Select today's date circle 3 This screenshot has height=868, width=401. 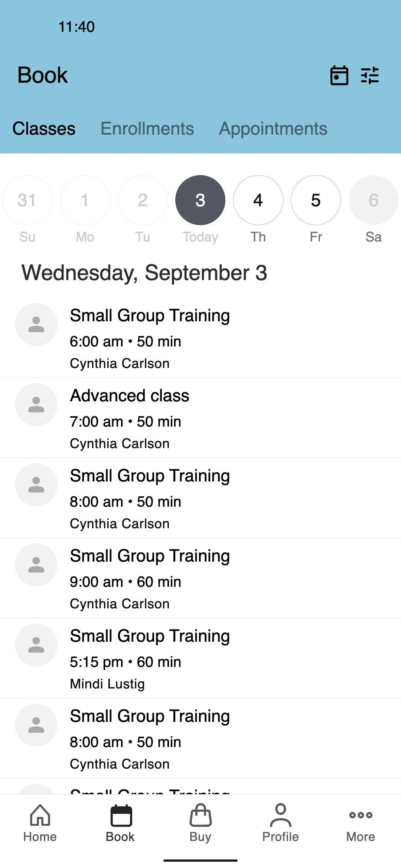[200, 200]
